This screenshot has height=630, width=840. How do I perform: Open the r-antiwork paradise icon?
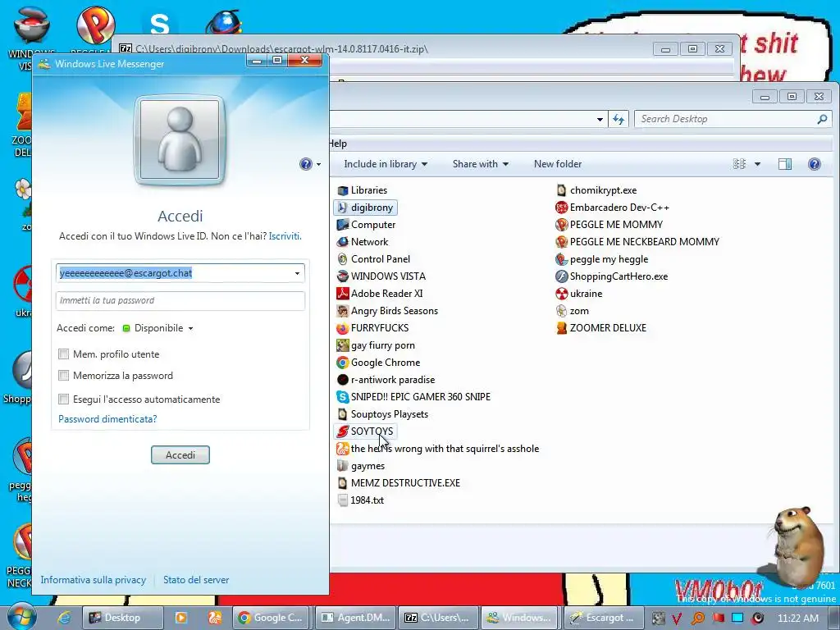point(343,380)
